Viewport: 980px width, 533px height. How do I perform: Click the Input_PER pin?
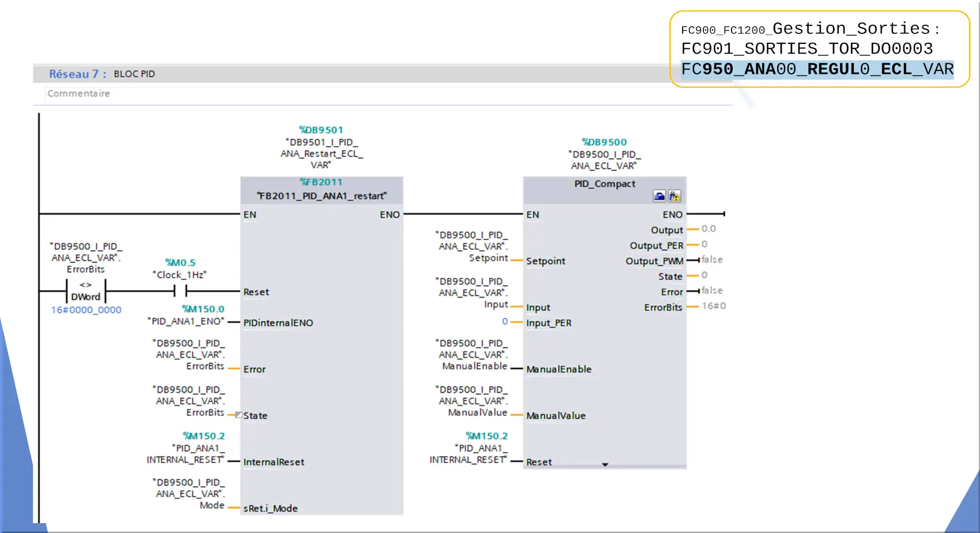click(549, 323)
